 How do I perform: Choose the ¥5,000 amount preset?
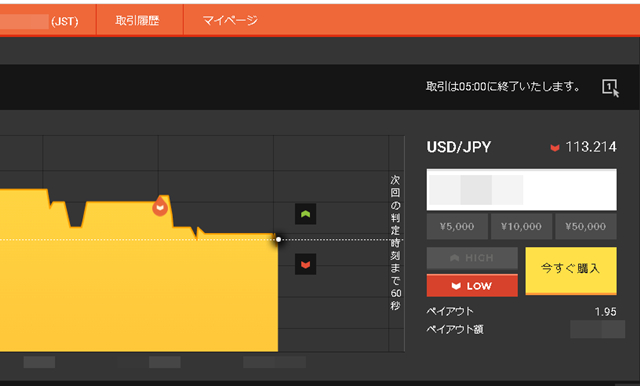pos(457,226)
